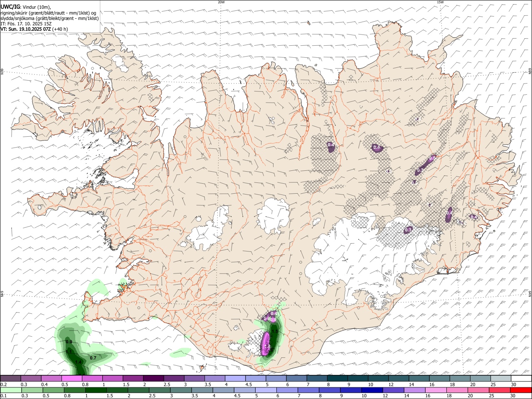Viewport: 532px width, 399px height.
Task: Click the lower legend swatch between 3 and 3.5
Action: 181,390
